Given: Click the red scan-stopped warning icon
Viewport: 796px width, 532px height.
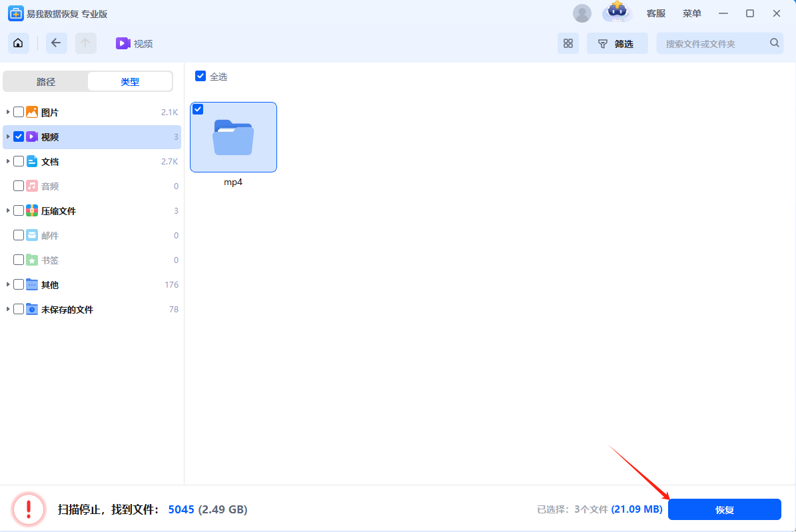Looking at the screenshot, I should pos(29,509).
